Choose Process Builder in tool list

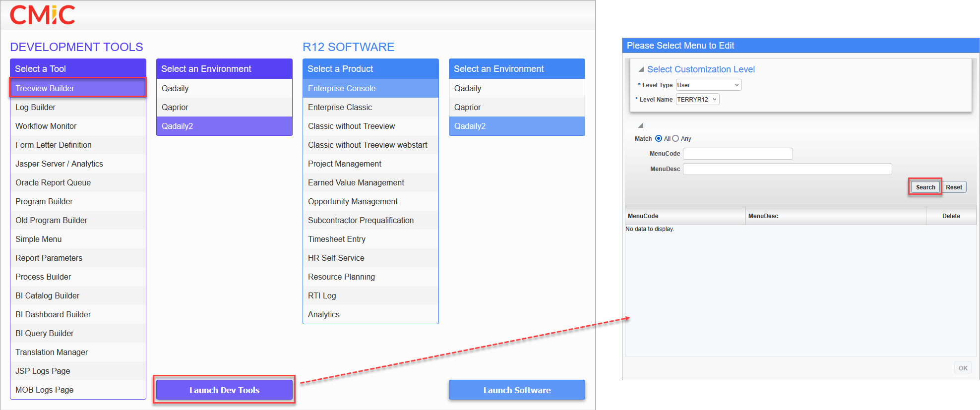[x=78, y=277]
